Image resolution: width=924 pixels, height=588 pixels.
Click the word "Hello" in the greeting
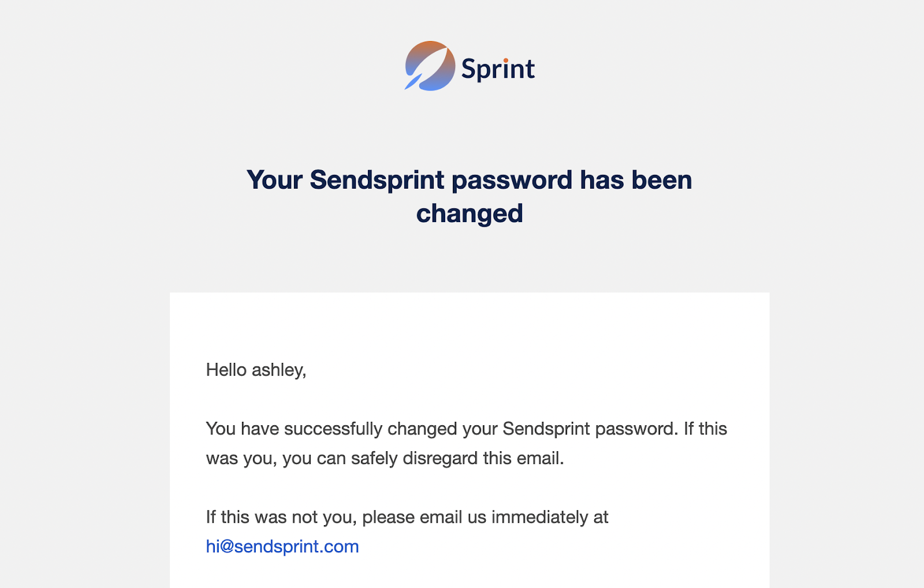226,370
